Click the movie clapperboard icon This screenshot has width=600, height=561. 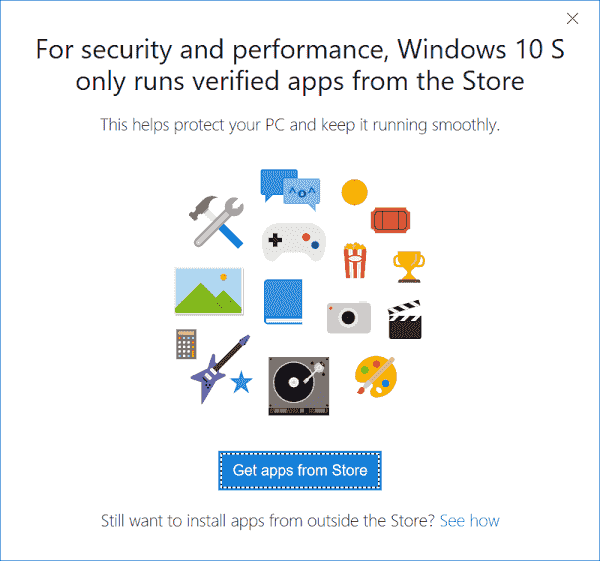408,319
